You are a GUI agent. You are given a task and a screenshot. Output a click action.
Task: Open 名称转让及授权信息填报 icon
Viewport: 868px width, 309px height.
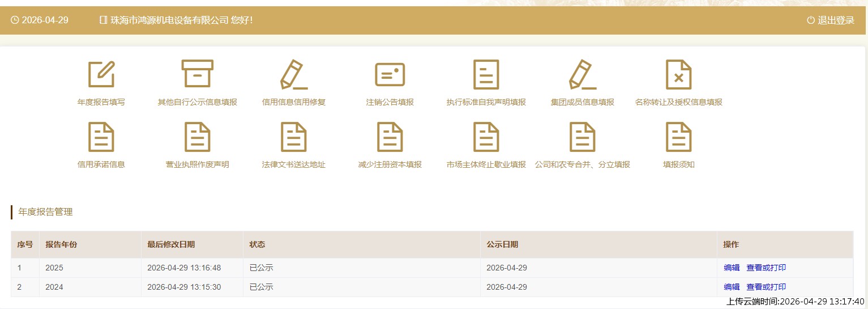pos(679,74)
